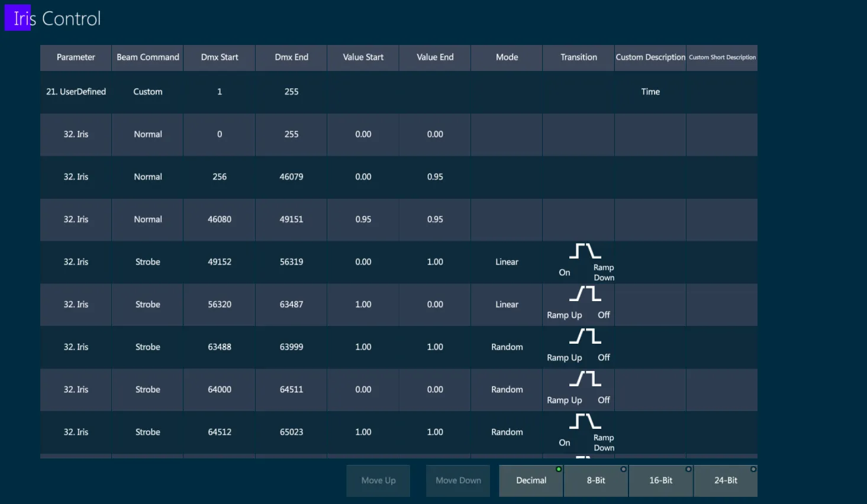Enable the 24-Bit display mode
Image resolution: width=867 pixels, height=504 pixels.
pos(726,480)
